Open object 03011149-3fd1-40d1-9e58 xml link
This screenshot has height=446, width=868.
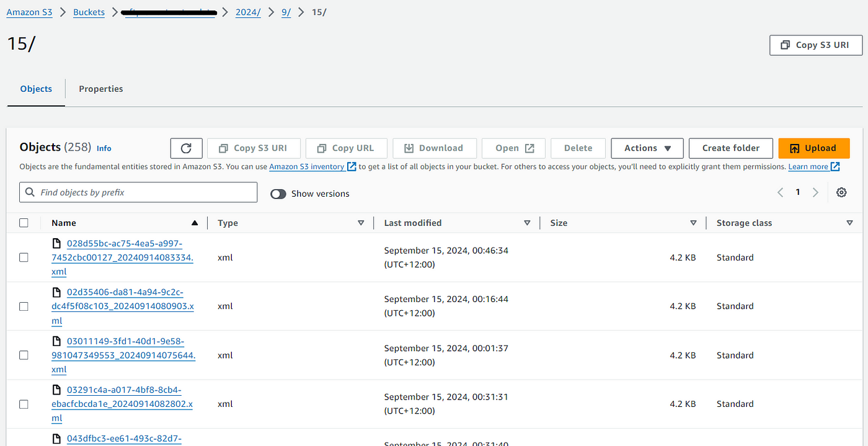(x=123, y=355)
